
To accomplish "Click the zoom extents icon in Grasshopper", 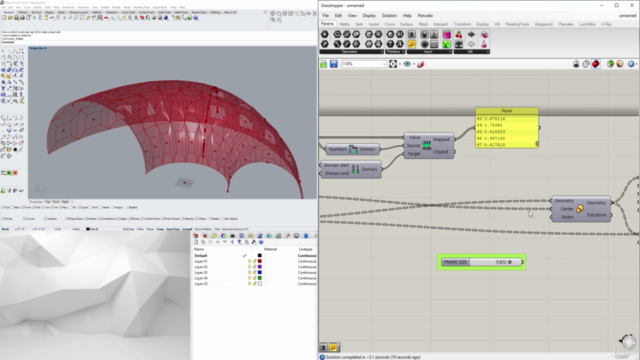I will [x=393, y=64].
